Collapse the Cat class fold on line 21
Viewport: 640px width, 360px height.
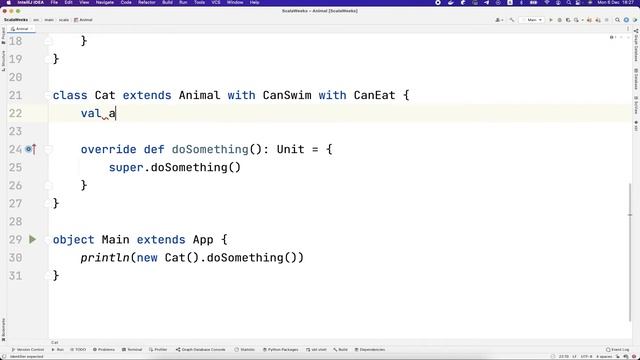coord(48,96)
